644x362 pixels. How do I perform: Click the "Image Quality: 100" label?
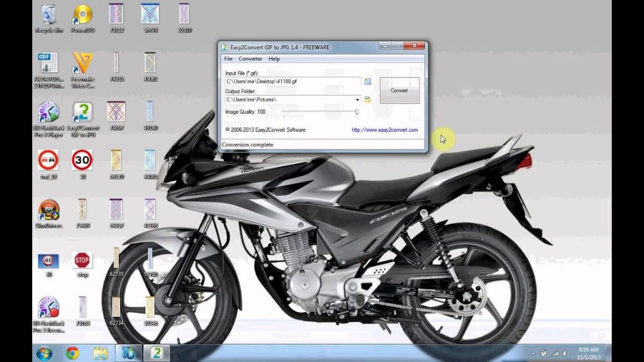pos(245,112)
